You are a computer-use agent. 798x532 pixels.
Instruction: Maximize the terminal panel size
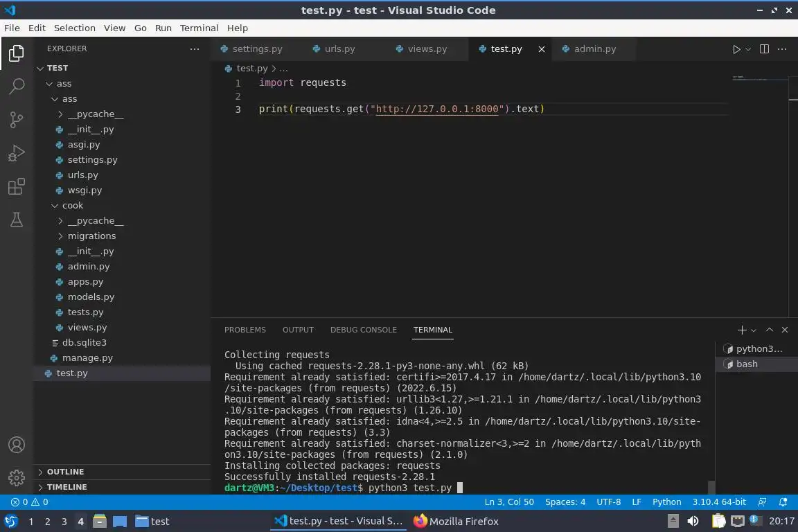[x=770, y=330]
